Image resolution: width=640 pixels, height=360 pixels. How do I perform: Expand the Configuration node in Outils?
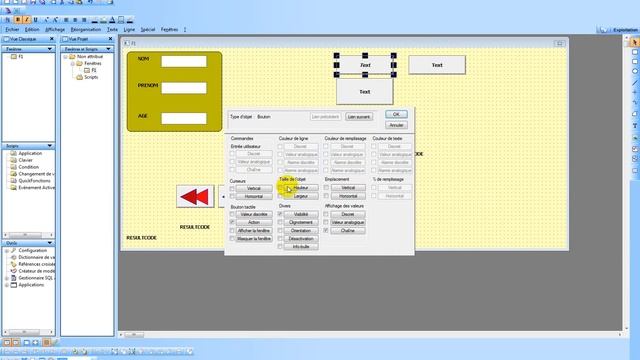pyautogui.click(x=7, y=251)
